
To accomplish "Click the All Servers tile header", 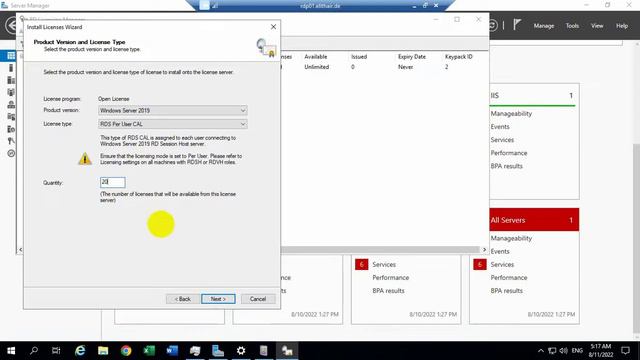I will (534, 220).
